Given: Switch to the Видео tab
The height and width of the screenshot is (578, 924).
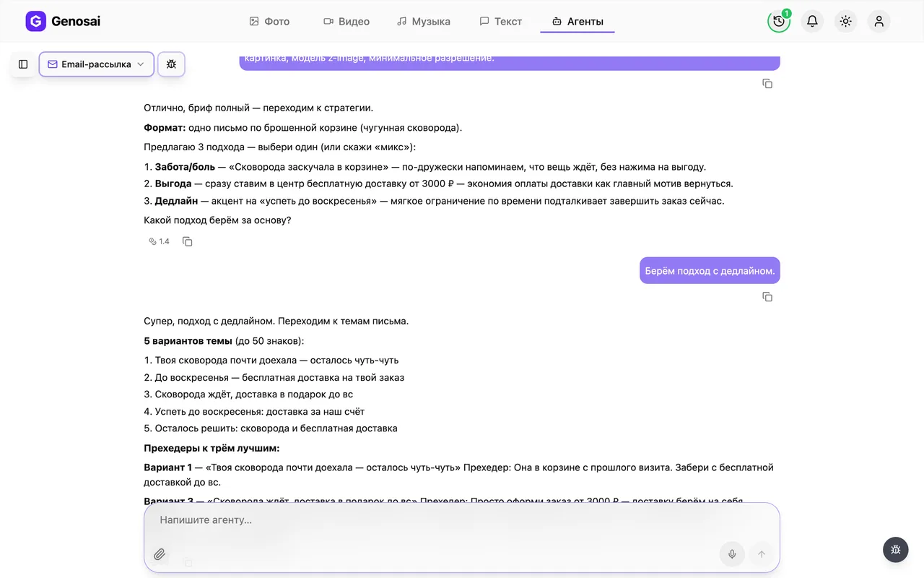Looking at the screenshot, I should coord(346,22).
